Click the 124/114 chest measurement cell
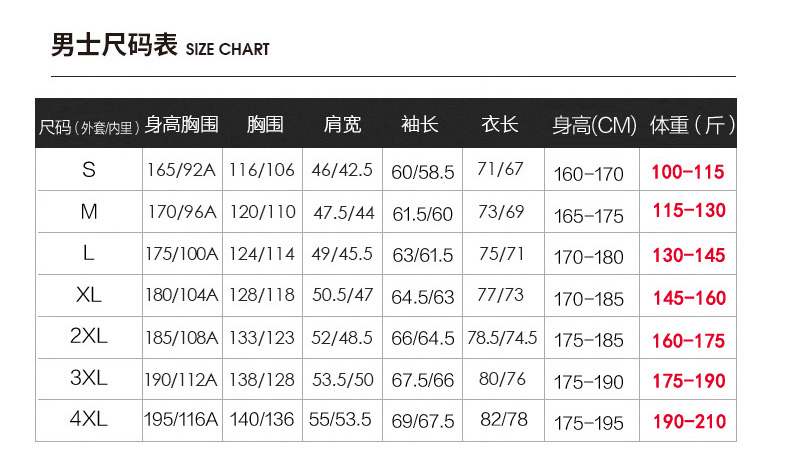This screenshot has height=470, width=790. tap(261, 254)
